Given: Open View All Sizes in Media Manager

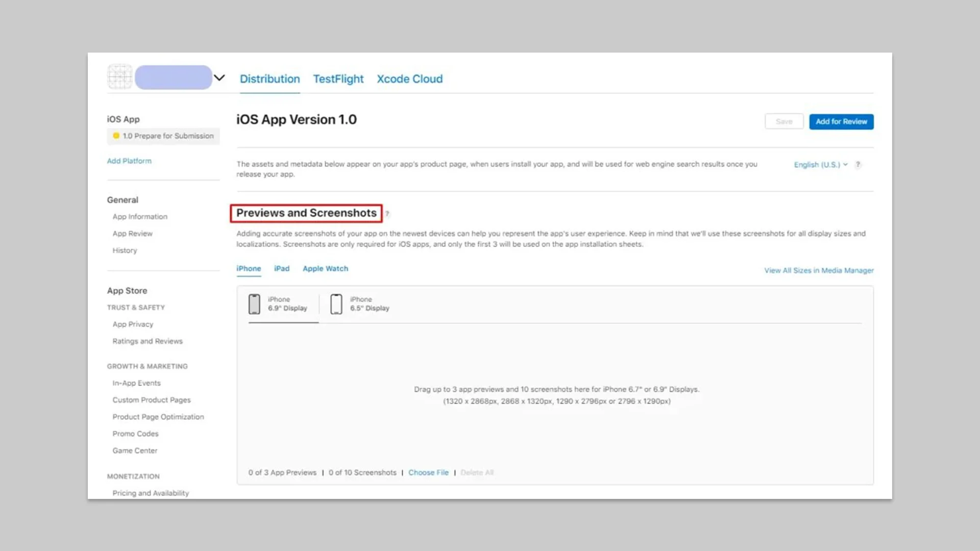Looking at the screenshot, I should [819, 270].
